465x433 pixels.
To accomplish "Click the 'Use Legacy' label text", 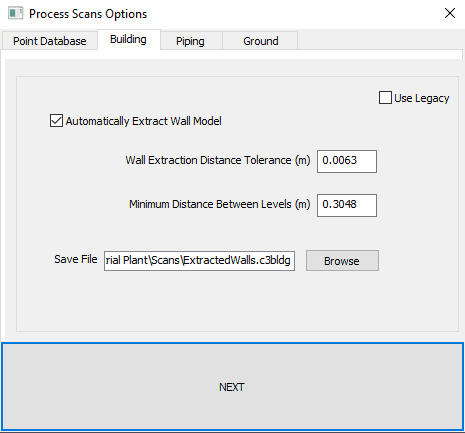I will tap(422, 98).
